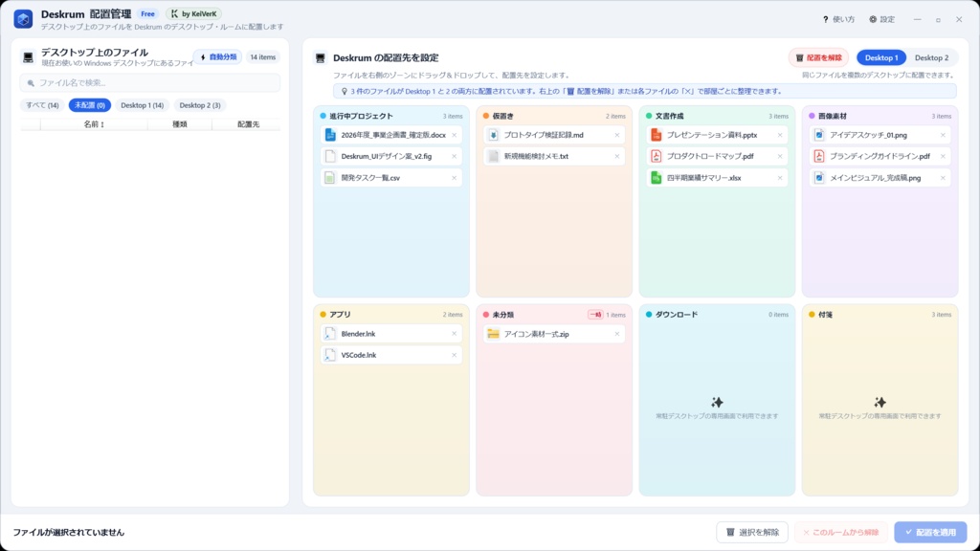Click the docx icon of 2026年度_事業企画書_確定版.docx
Screen dimensions: 980x551
click(x=330, y=135)
